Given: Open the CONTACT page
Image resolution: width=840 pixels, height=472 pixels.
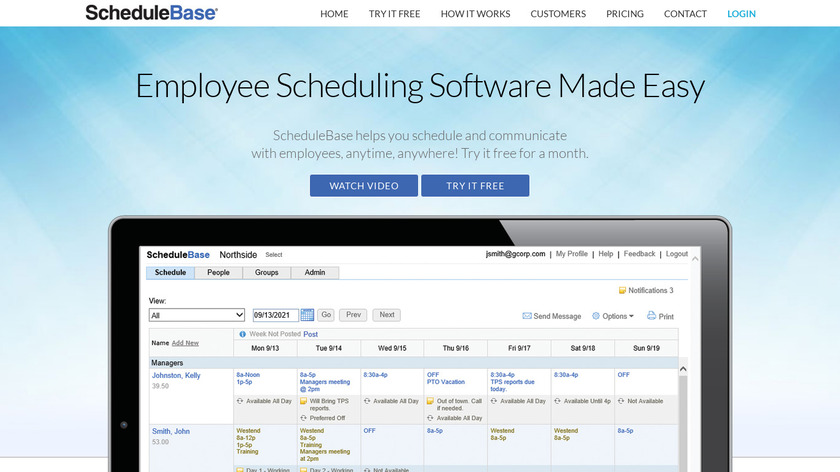Looking at the screenshot, I should coord(685,14).
